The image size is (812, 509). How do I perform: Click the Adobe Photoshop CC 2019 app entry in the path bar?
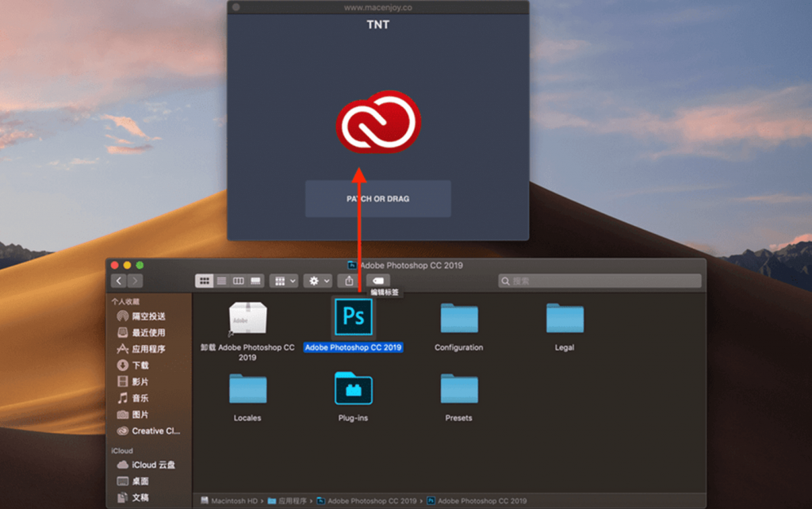477,501
